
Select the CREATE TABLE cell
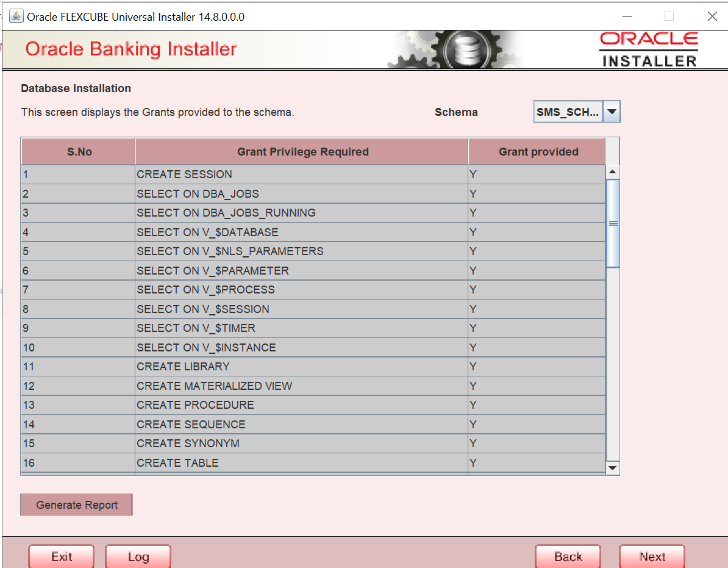[x=302, y=462]
